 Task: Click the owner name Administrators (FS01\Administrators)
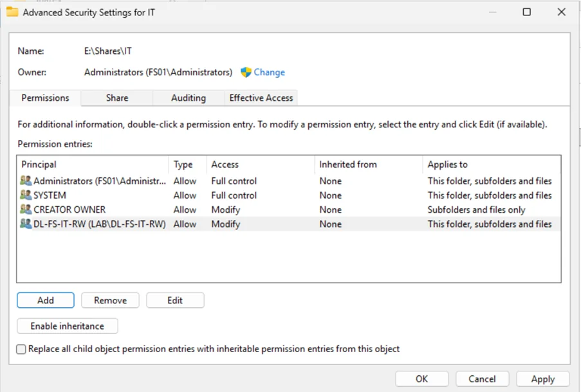158,72
